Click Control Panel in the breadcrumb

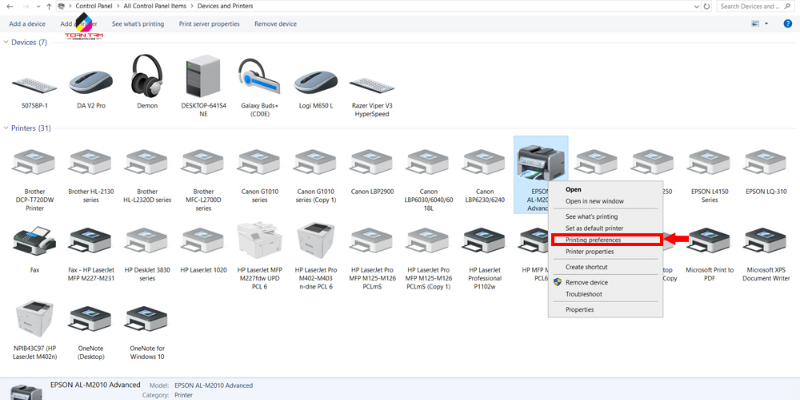pyautogui.click(x=95, y=6)
